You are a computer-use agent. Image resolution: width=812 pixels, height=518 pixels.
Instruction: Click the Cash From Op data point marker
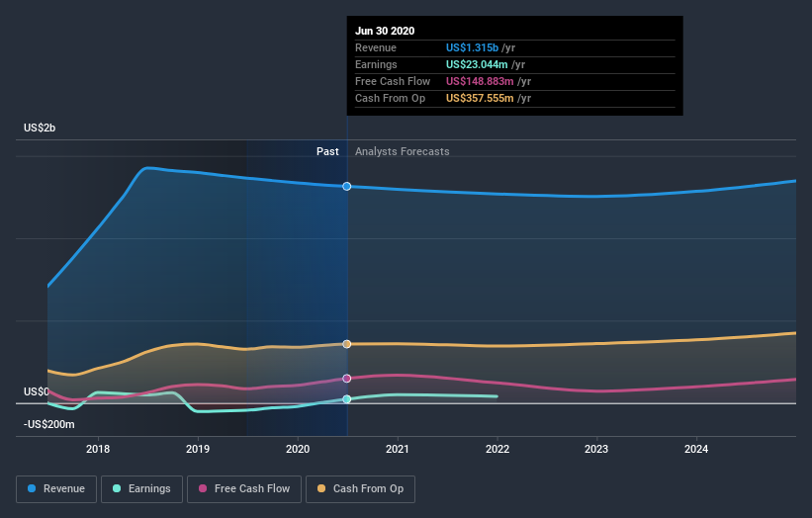pyautogui.click(x=347, y=344)
